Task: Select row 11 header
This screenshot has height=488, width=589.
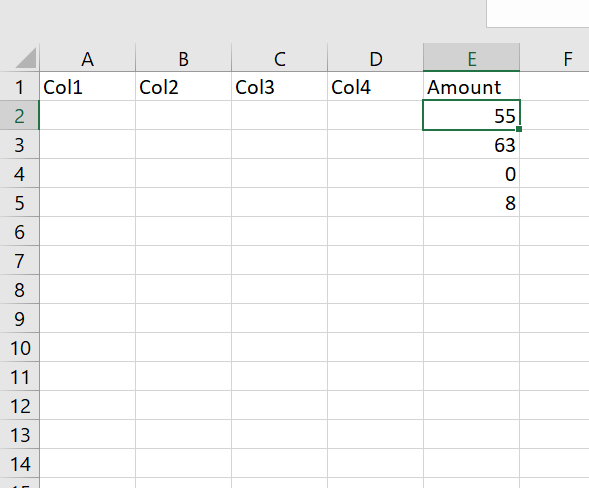Action: click(x=20, y=376)
